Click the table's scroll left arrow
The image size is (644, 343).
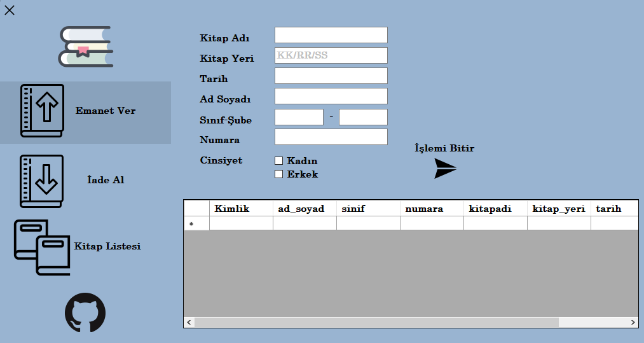pyautogui.click(x=189, y=322)
